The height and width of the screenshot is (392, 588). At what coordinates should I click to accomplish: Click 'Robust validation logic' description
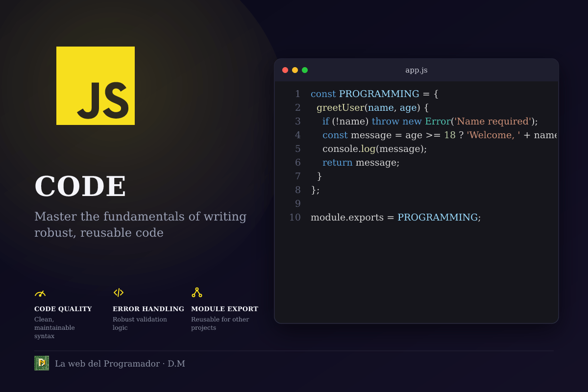140,323
